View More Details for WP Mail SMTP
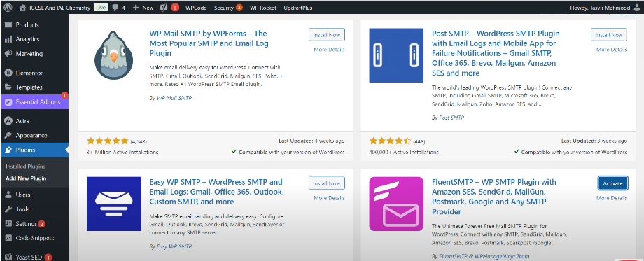The height and width of the screenshot is (261, 644). (330, 50)
